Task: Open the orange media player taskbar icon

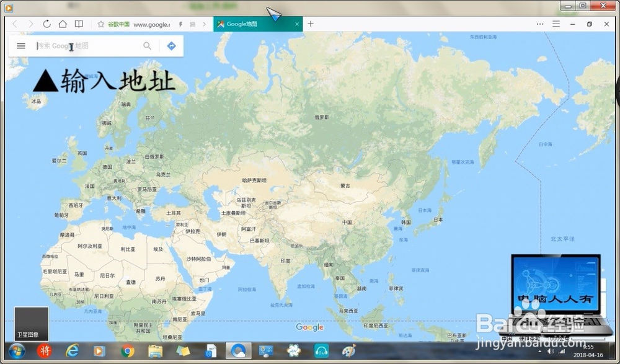Action: [99, 351]
